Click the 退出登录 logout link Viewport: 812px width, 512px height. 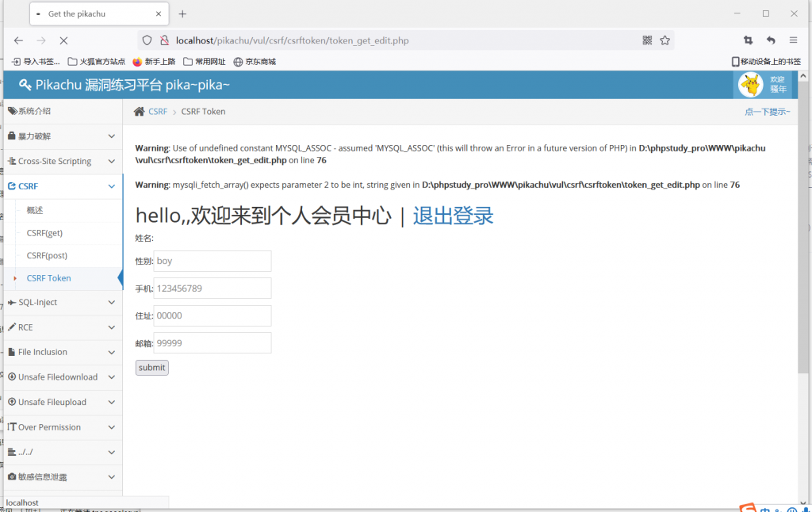pos(453,216)
